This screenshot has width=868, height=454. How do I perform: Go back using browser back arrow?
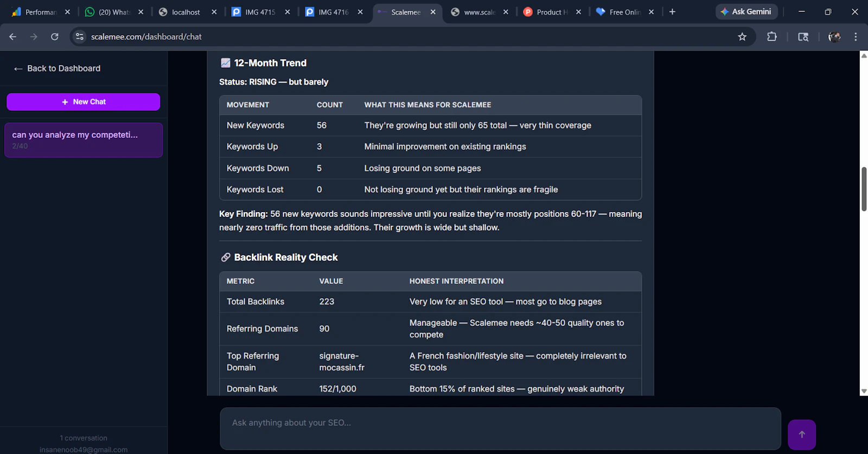(13, 36)
